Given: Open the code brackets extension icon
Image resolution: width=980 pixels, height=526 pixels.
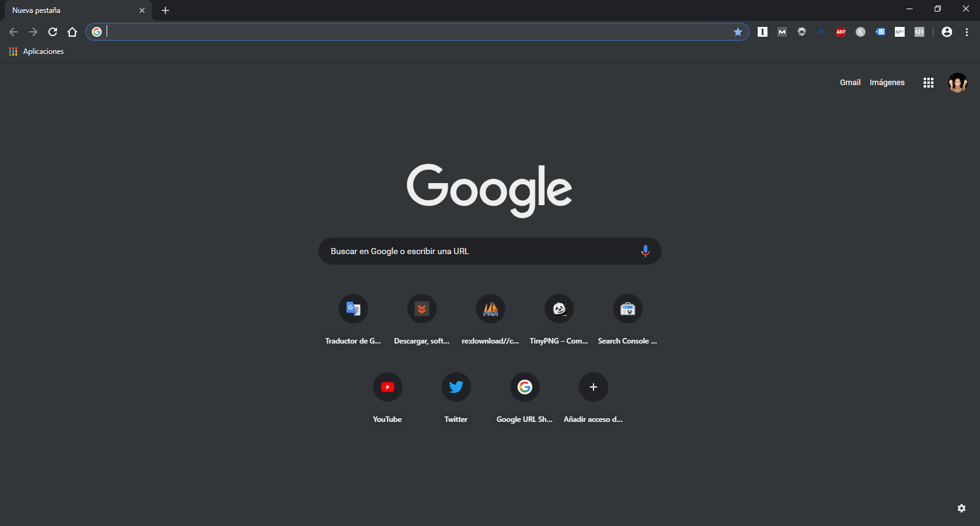Looking at the screenshot, I should tap(919, 32).
